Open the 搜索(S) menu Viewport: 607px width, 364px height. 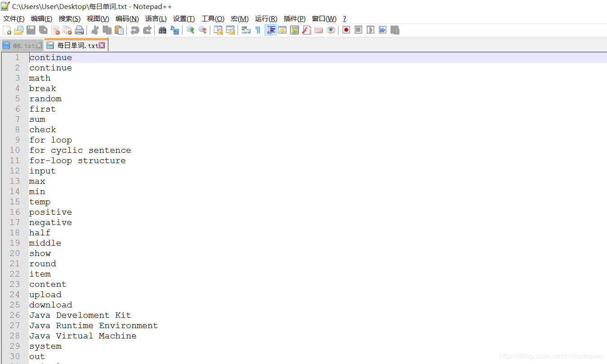tap(69, 18)
